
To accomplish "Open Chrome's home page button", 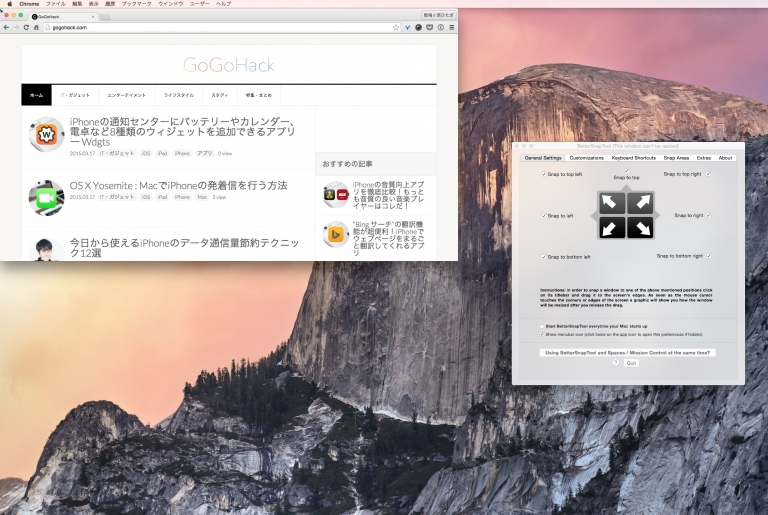I will coord(36,27).
